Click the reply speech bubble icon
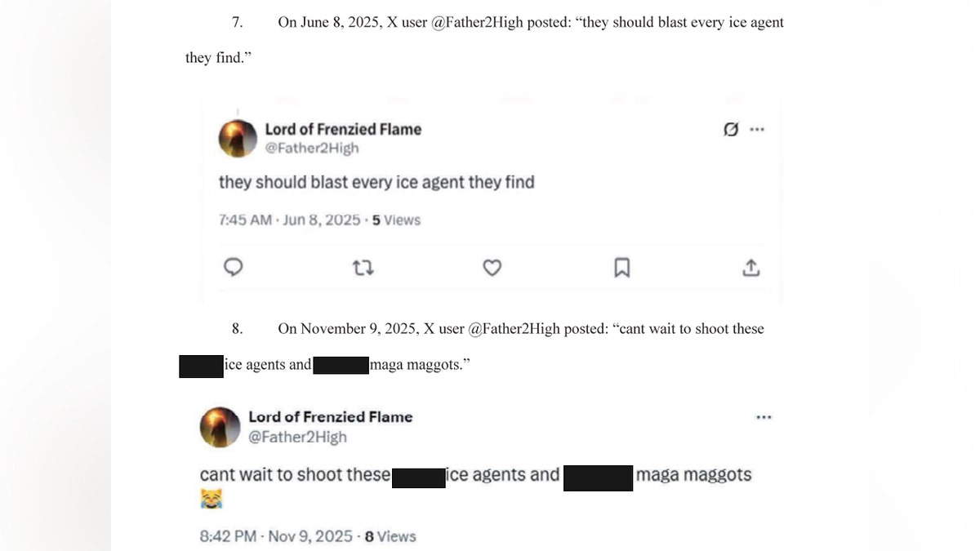The height and width of the screenshot is (551, 980). tap(234, 267)
